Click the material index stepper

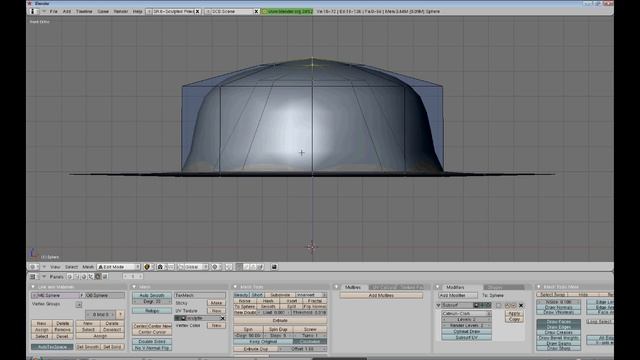tap(100, 315)
